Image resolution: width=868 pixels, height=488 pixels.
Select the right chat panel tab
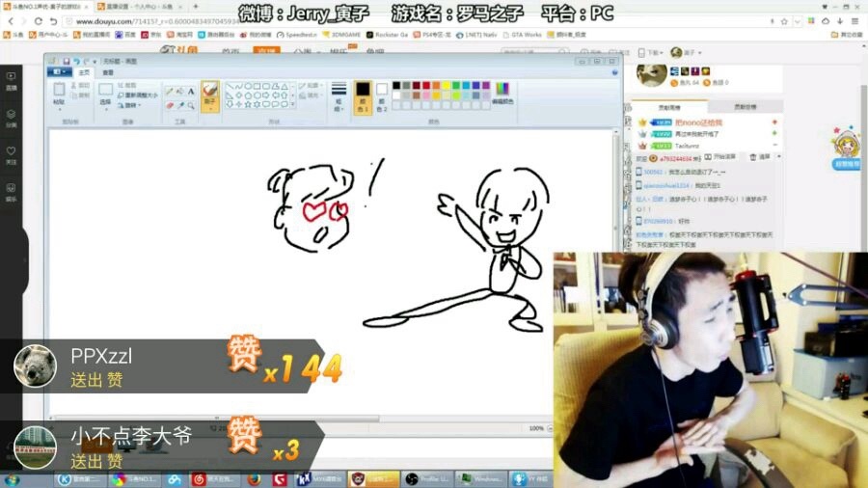746,107
